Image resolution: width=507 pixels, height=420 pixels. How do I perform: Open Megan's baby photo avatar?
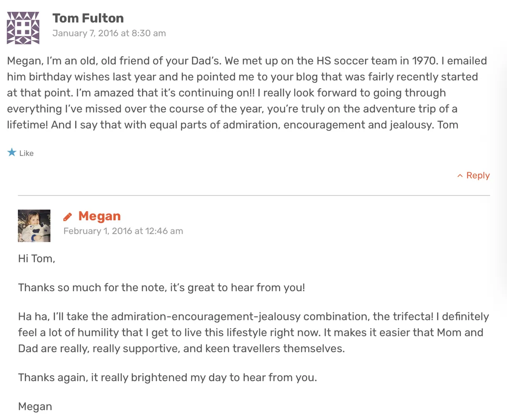tap(34, 226)
